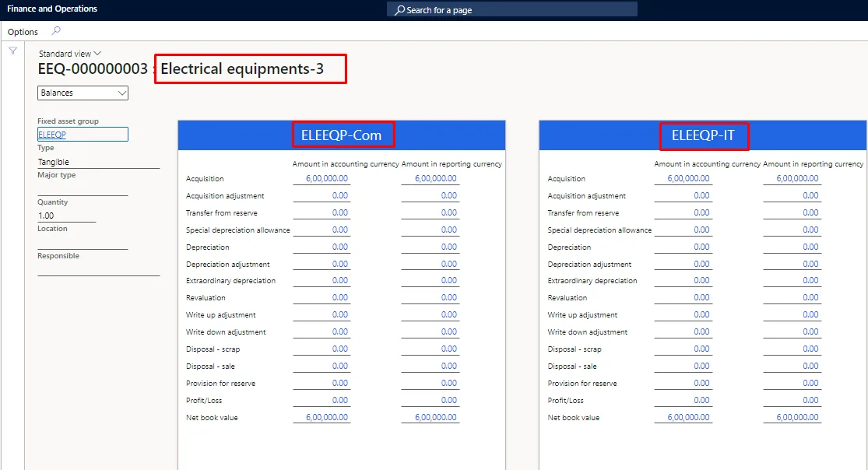This screenshot has height=470, width=868.
Task: Open the filter pane funnel icon
Action: (12, 51)
